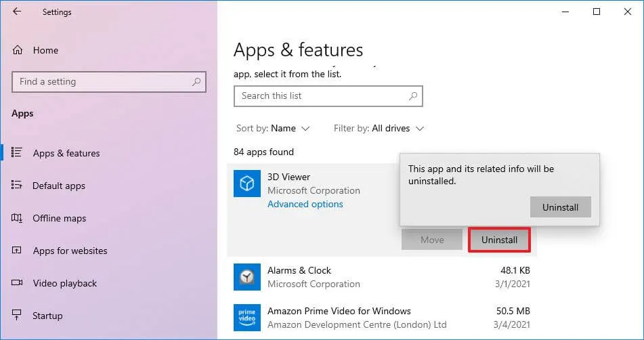
Task: Click the Move button under 3D Viewer
Action: pos(432,240)
